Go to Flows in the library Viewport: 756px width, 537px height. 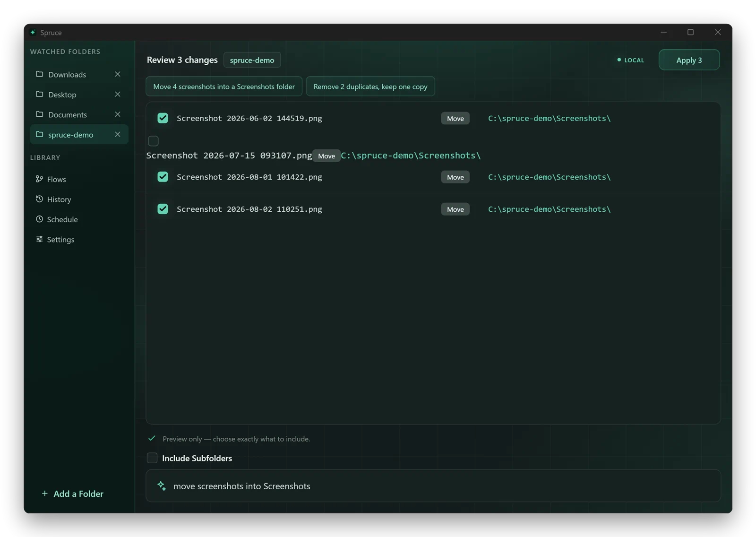click(79, 179)
